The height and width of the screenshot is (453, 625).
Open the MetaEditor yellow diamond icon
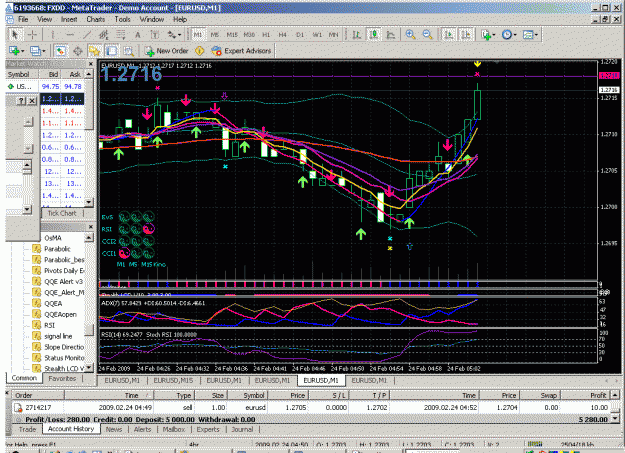200,51
